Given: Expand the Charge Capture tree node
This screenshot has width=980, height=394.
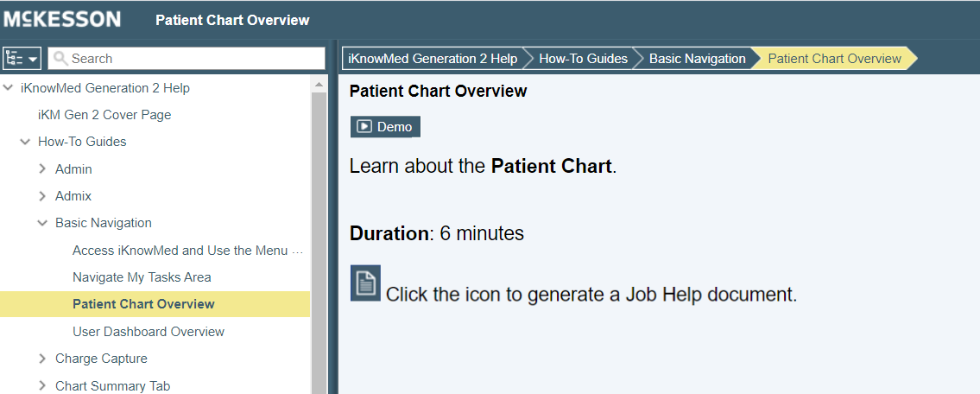Looking at the screenshot, I should click(43, 359).
